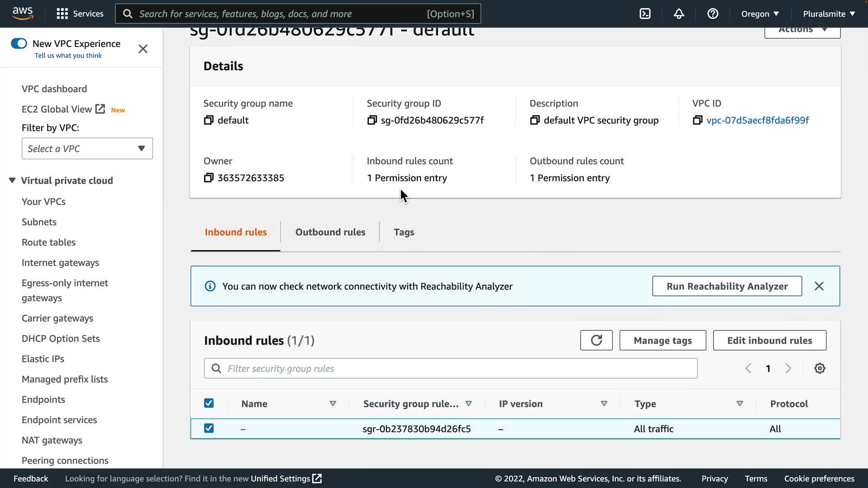Image resolution: width=868 pixels, height=488 pixels.
Task: Refresh the inbound rules list
Action: 596,340
